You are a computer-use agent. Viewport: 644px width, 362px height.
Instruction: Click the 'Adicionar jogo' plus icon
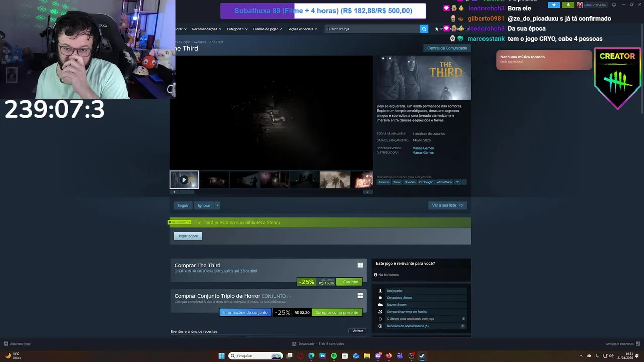tap(6, 344)
